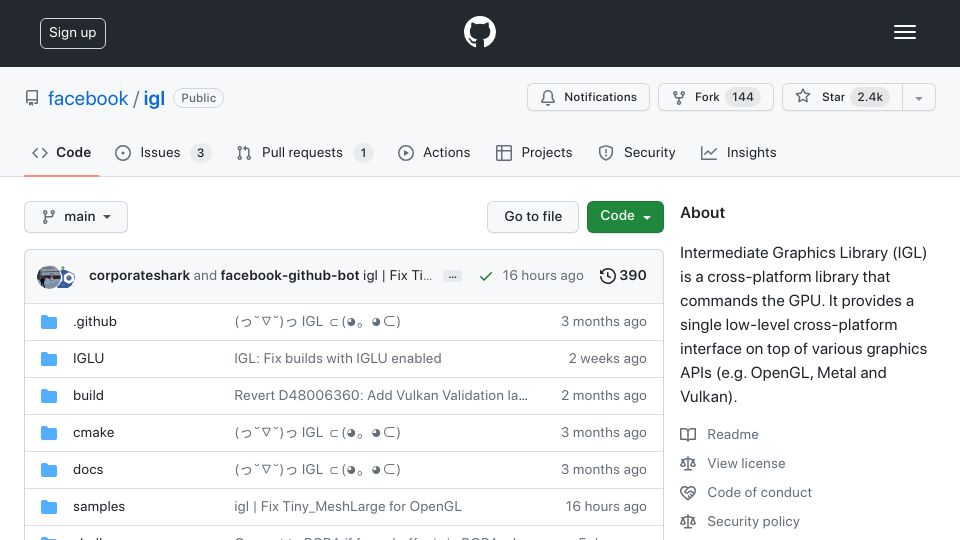
Task: Switch to the Issues tab
Action: pyautogui.click(x=162, y=152)
